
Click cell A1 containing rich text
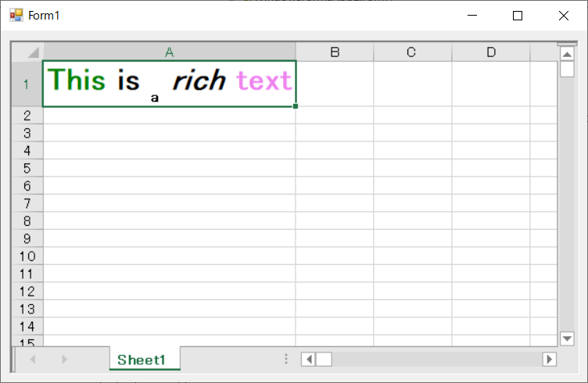(x=169, y=84)
